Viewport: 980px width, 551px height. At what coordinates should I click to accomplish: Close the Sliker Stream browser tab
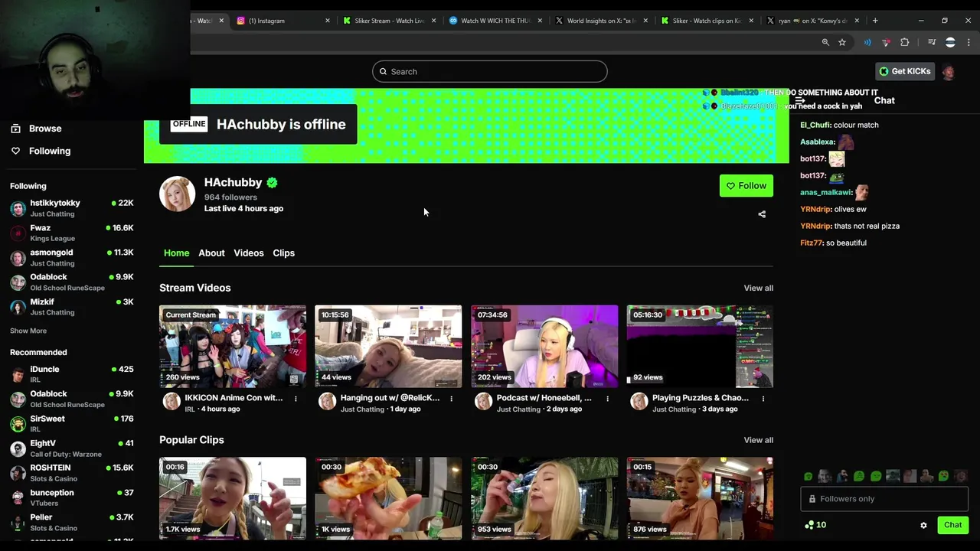coord(433,21)
